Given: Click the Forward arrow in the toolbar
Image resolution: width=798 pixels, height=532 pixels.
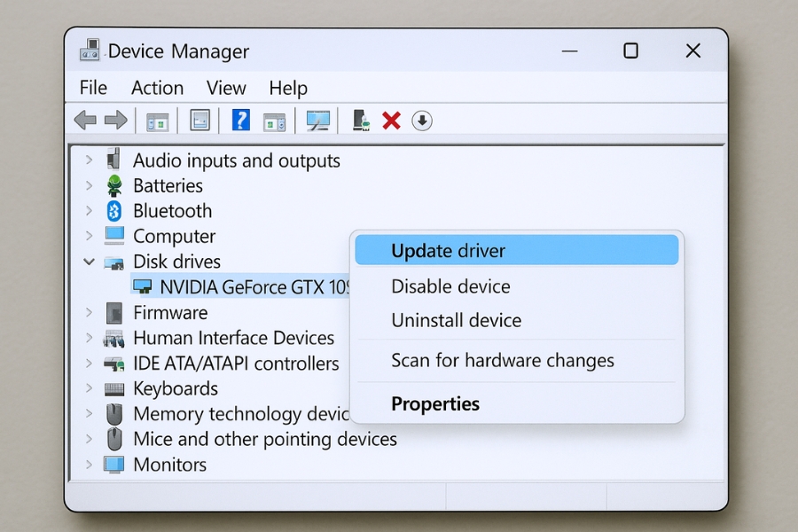Looking at the screenshot, I should [x=115, y=121].
